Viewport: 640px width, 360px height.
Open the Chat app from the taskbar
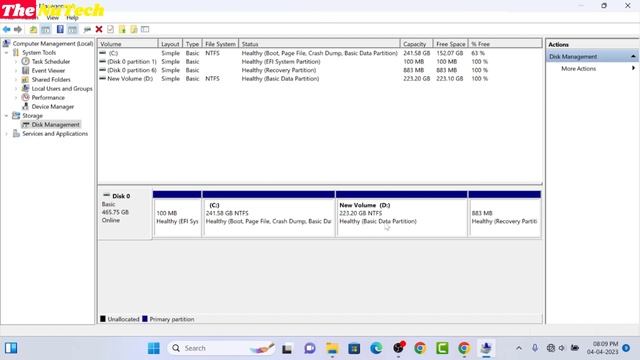[x=310, y=348]
